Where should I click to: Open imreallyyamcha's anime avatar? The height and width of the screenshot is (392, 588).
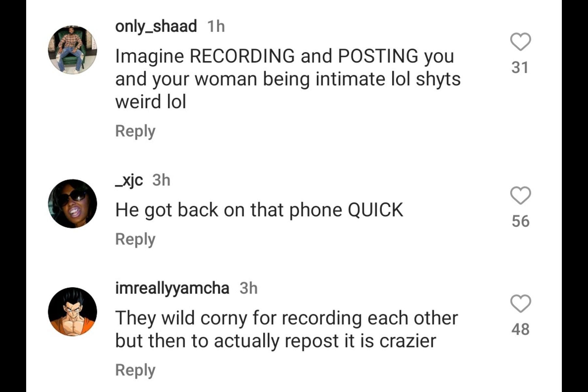(73, 312)
